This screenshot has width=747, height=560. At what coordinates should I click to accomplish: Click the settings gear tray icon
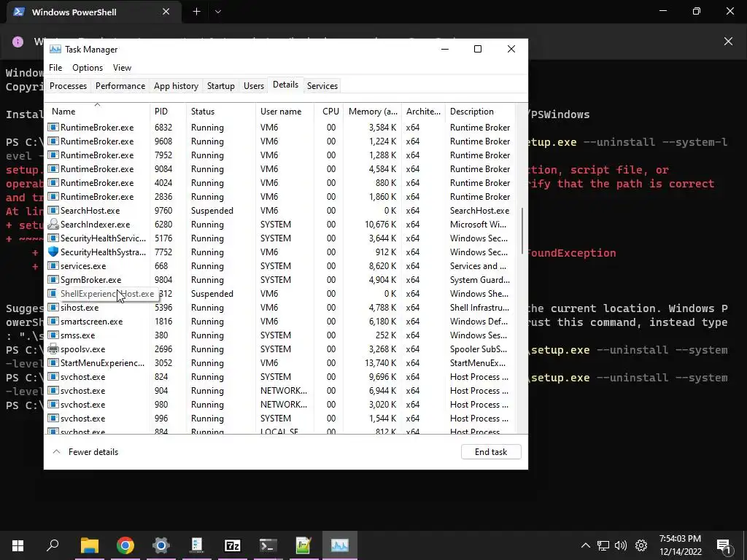pyautogui.click(x=641, y=545)
